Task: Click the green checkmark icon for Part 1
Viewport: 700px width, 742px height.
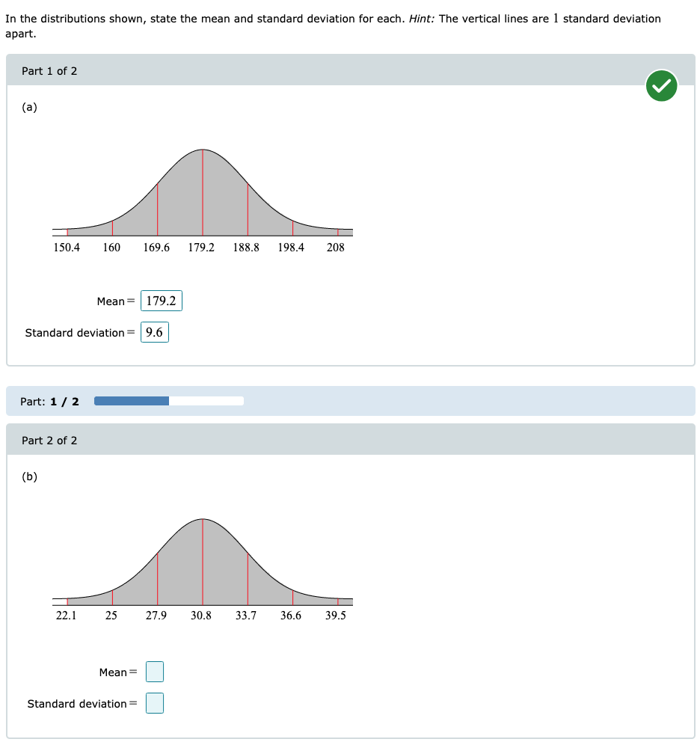Action: (661, 86)
